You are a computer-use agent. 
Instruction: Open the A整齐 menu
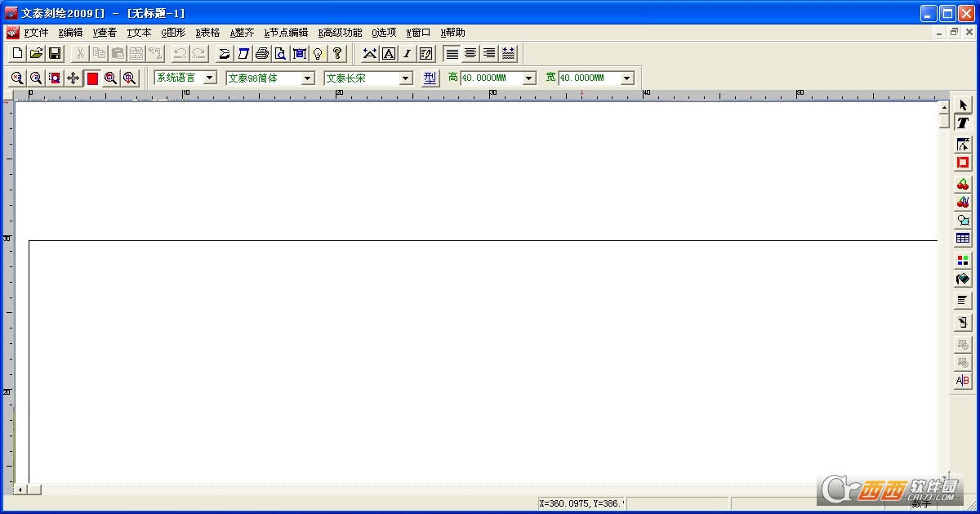coord(242,33)
